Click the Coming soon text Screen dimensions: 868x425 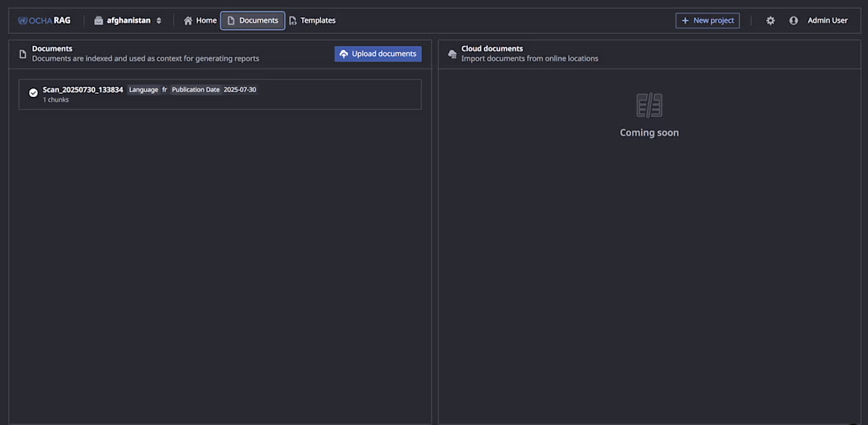(649, 132)
